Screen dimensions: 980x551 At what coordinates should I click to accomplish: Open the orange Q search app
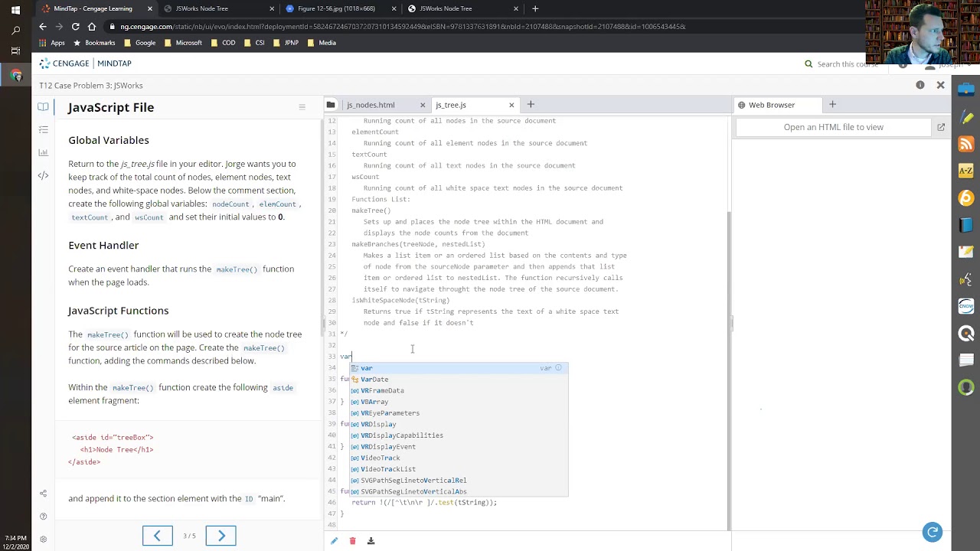(966, 334)
